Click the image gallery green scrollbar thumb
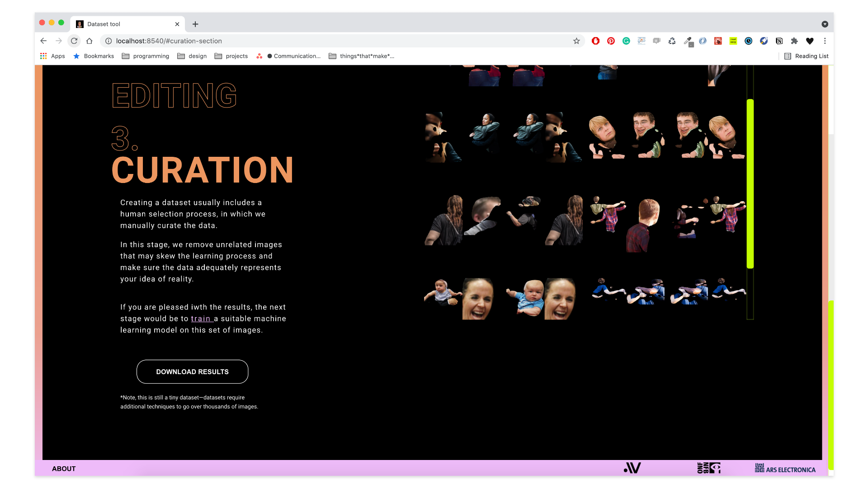This screenshot has width=868, height=488. 750,183
